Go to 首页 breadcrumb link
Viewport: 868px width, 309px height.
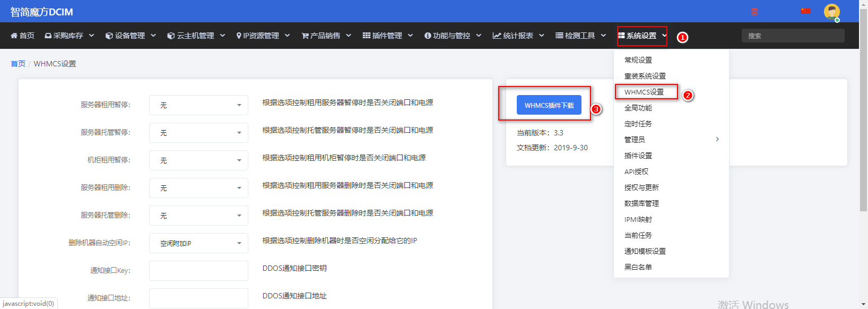click(18, 64)
